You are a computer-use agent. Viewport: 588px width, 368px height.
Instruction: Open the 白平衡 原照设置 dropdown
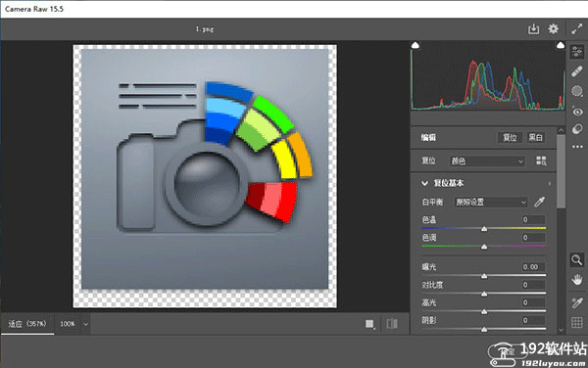[491, 203]
